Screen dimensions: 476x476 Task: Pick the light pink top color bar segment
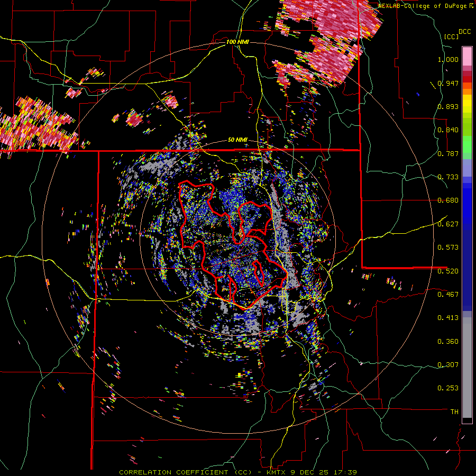(467, 56)
